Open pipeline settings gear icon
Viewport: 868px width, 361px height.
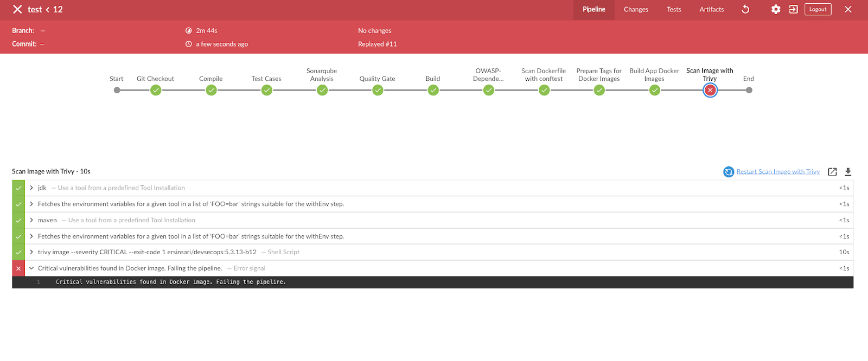776,9
